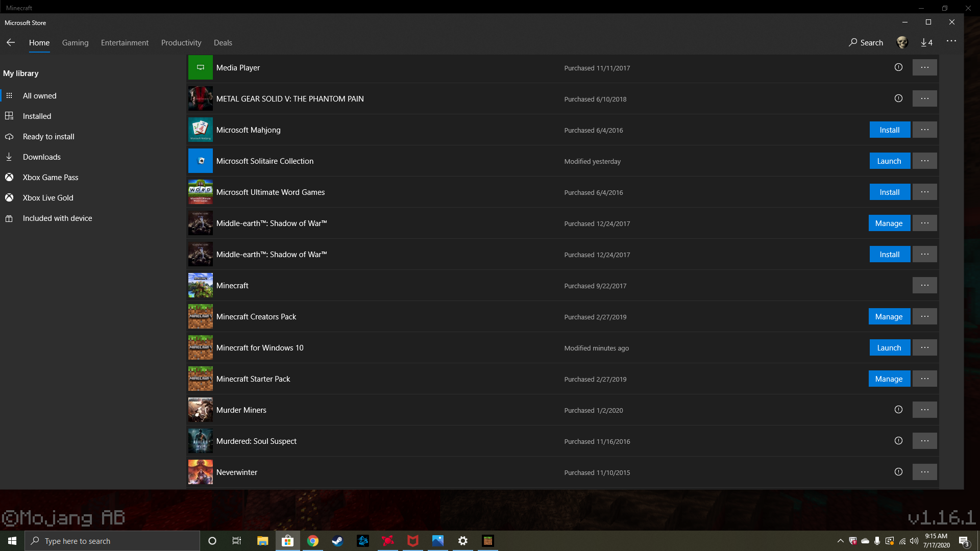Screen dimensions: 980x551
Task: Launch Microsoft Solitaire Collection
Action: [890, 161]
